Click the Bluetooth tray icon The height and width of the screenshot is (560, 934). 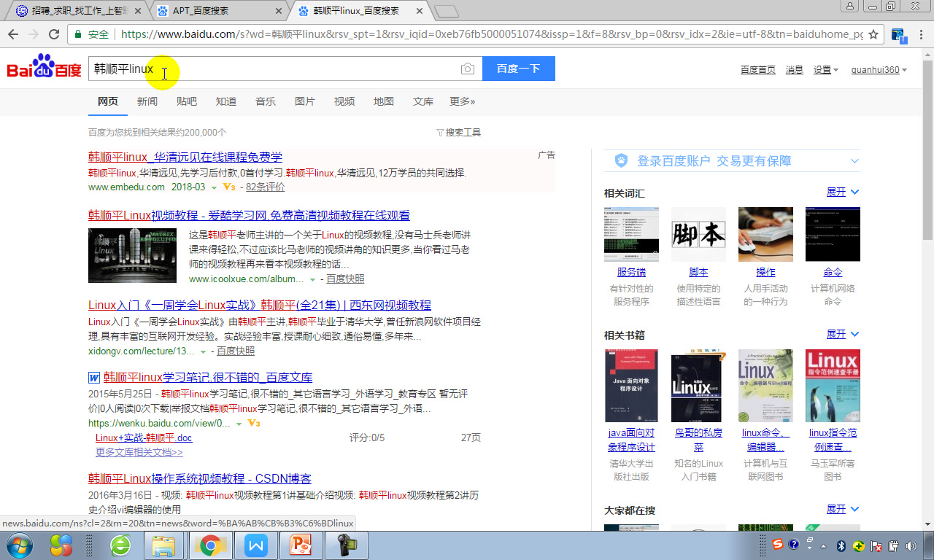[841, 545]
